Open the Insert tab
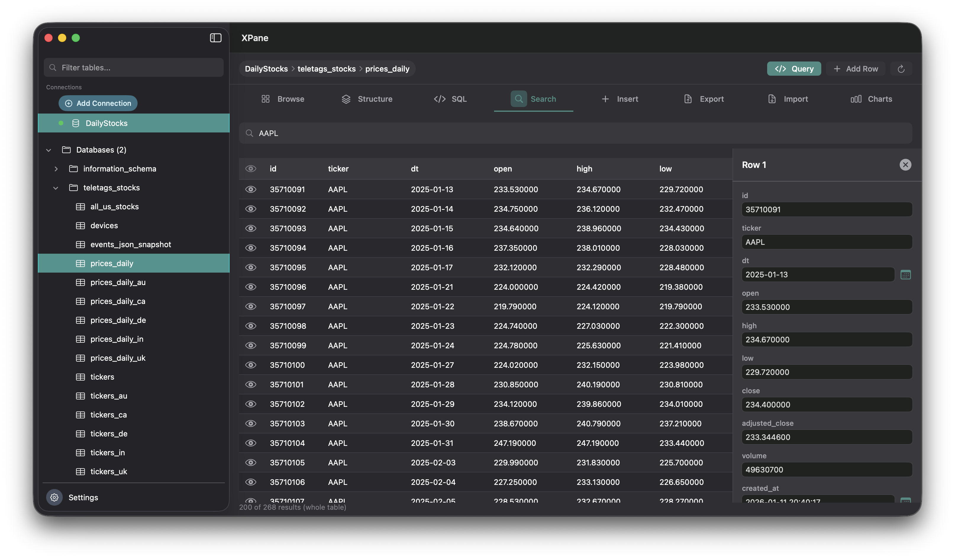955x560 pixels. (620, 99)
